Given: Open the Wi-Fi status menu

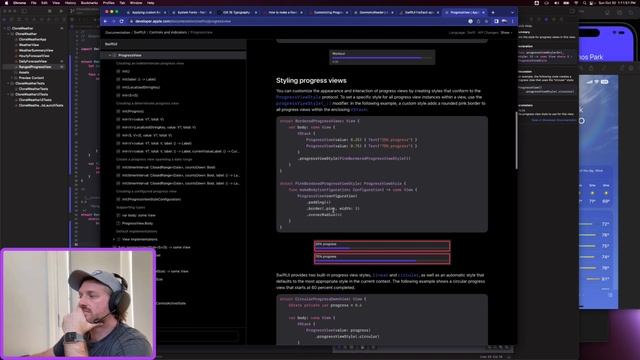Looking at the screenshot, I should point(576,3).
